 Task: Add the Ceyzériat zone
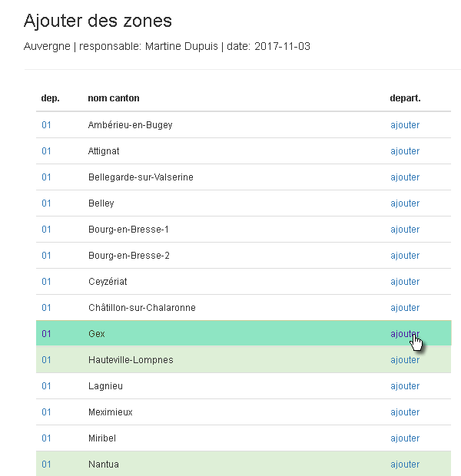405,282
